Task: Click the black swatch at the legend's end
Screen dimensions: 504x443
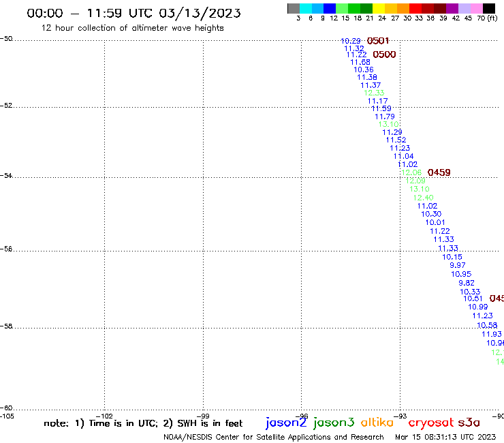Action: (488, 8)
